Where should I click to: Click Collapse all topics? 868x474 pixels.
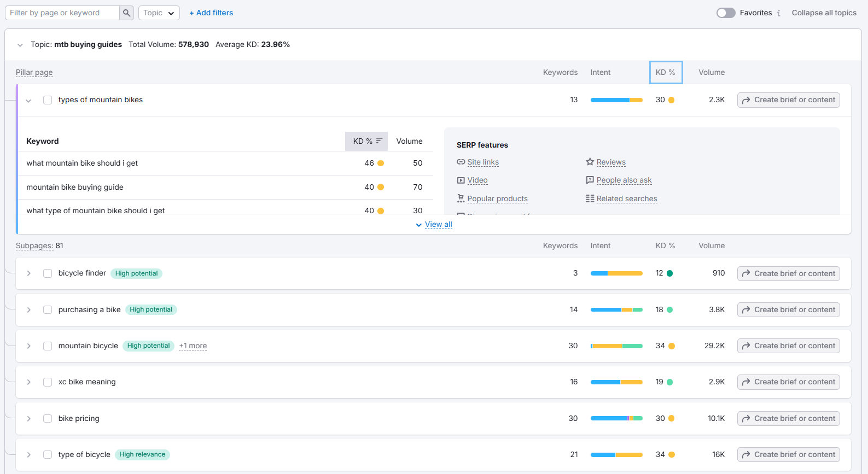[824, 13]
